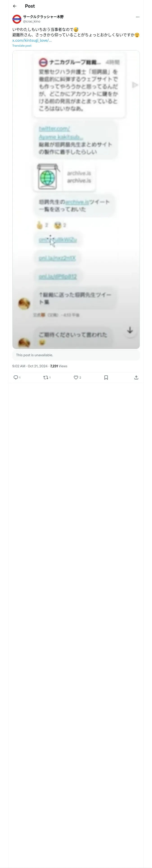
Task: Click the @crac_kino handle
Action: coord(32,21)
